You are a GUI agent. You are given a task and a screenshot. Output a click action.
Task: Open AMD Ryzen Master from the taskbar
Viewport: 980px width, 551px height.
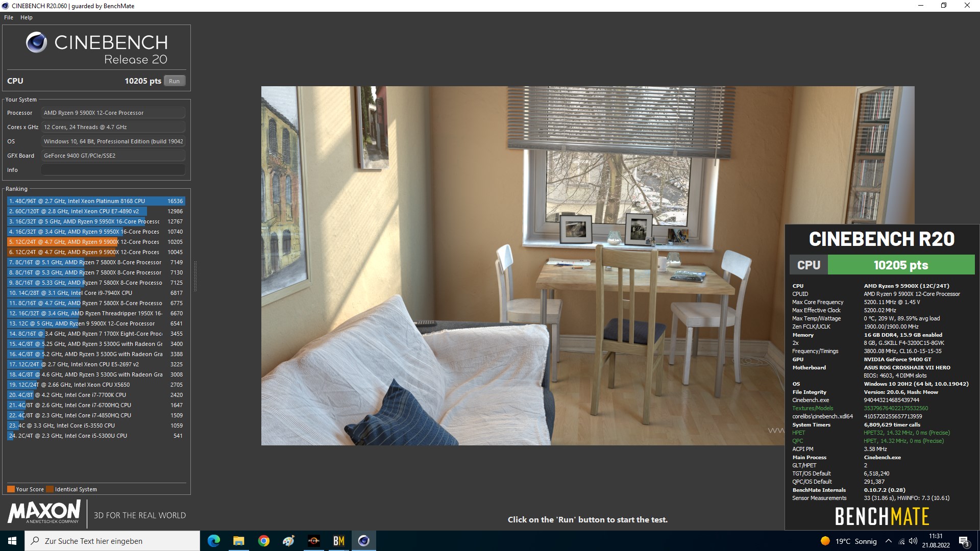coord(314,541)
